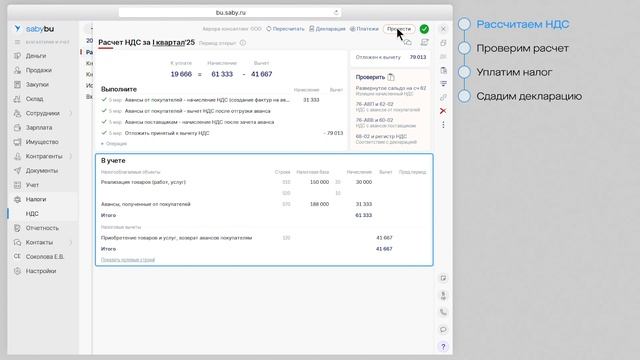Open Отложить принятый к вычету НДС row
The image size is (640, 360).
222,133
